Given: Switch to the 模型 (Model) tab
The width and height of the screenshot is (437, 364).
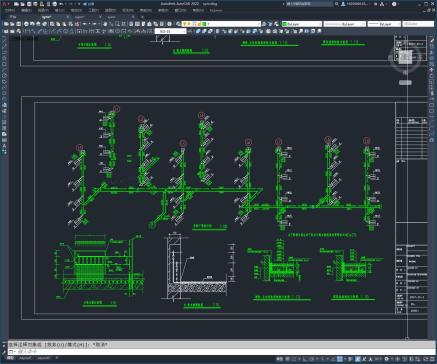Looking at the screenshot, I should point(11,358).
